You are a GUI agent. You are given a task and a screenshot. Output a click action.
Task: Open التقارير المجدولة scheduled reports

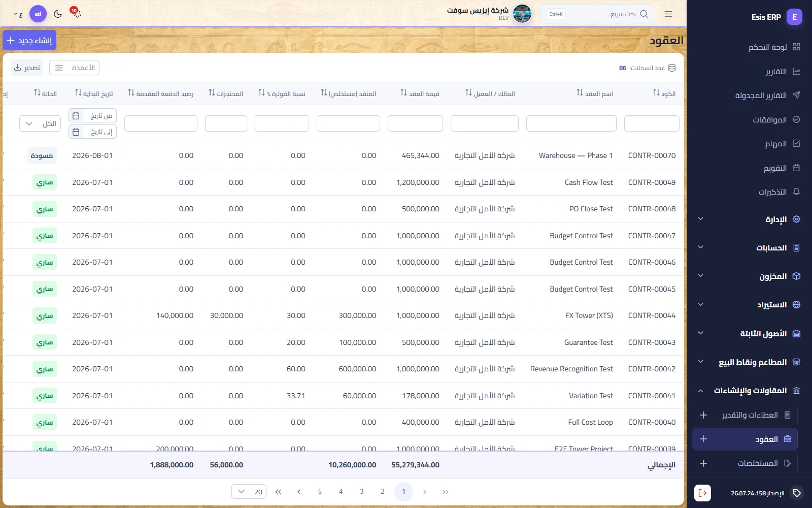click(x=768, y=95)
